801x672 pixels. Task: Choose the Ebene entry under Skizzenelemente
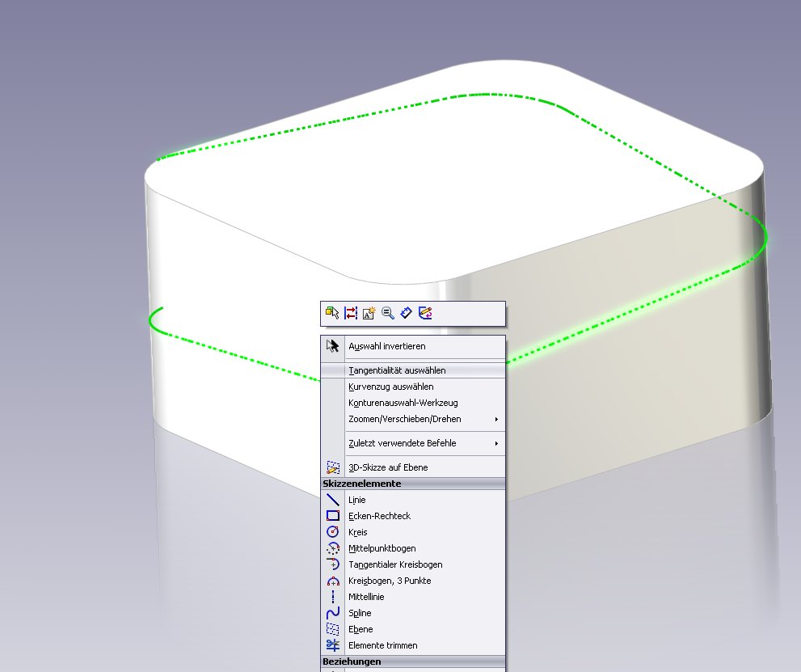[413, 629]
